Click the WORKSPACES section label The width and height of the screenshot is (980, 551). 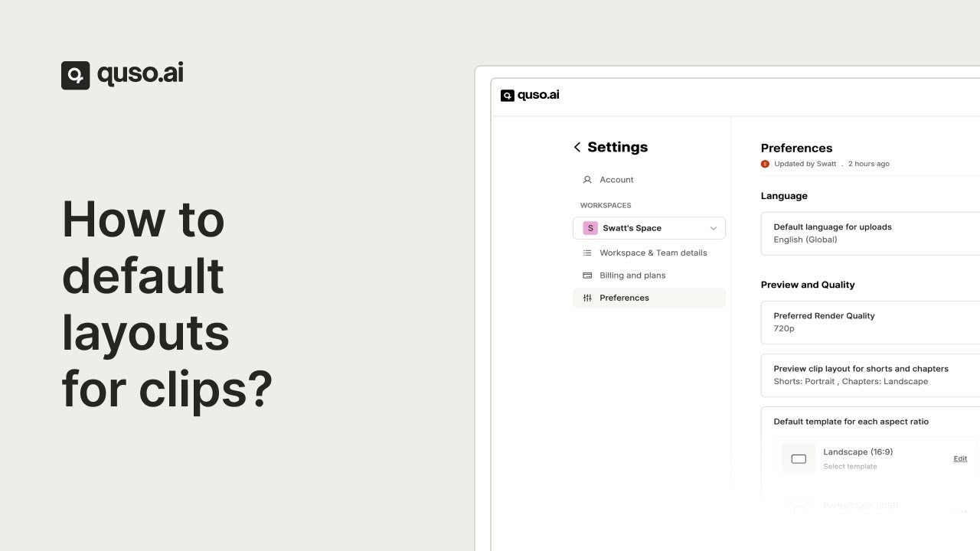[606, 205]
